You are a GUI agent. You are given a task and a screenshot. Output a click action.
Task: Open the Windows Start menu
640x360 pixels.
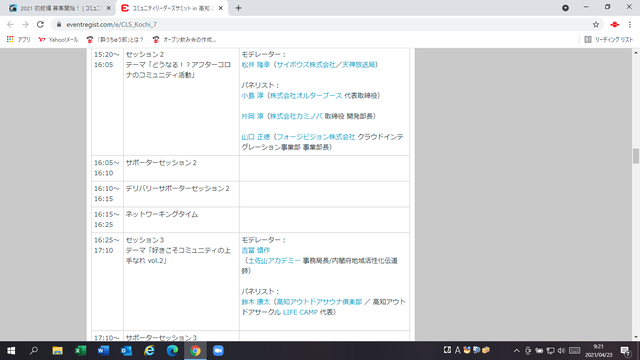click(11, 351)
